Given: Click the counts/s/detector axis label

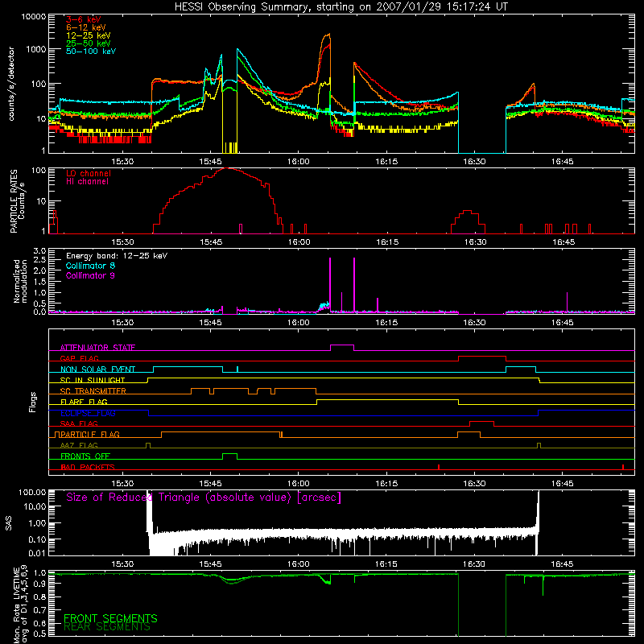Looking at the screenshot, I should pos(11,84).
